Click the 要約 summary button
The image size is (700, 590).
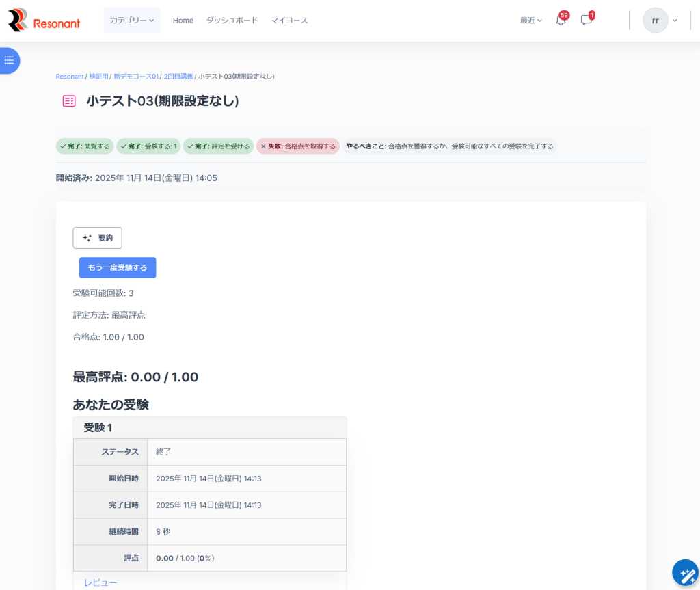pos(97,238)
